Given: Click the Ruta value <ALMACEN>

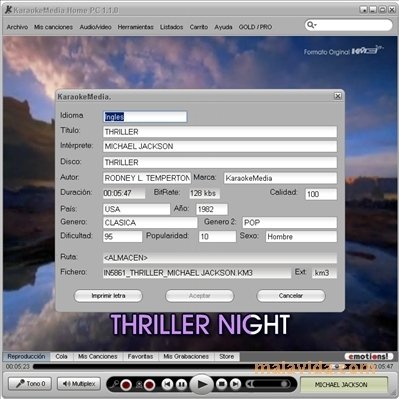Looking at the screenshot, I should 220,258.
